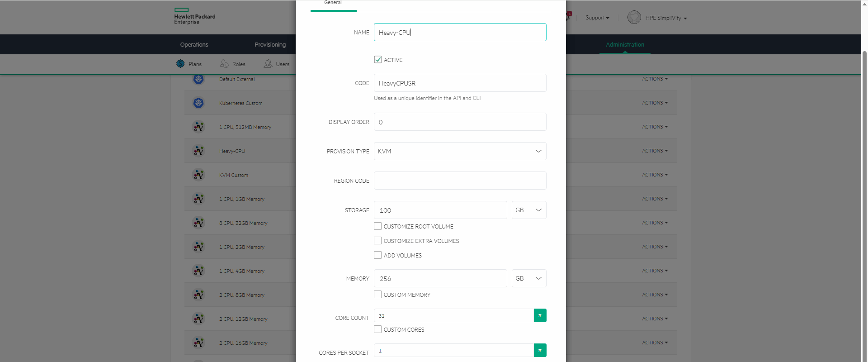Click the Roles icon in the sub-navigation
This screenshot has width=868, height=362.
[224, 64]
